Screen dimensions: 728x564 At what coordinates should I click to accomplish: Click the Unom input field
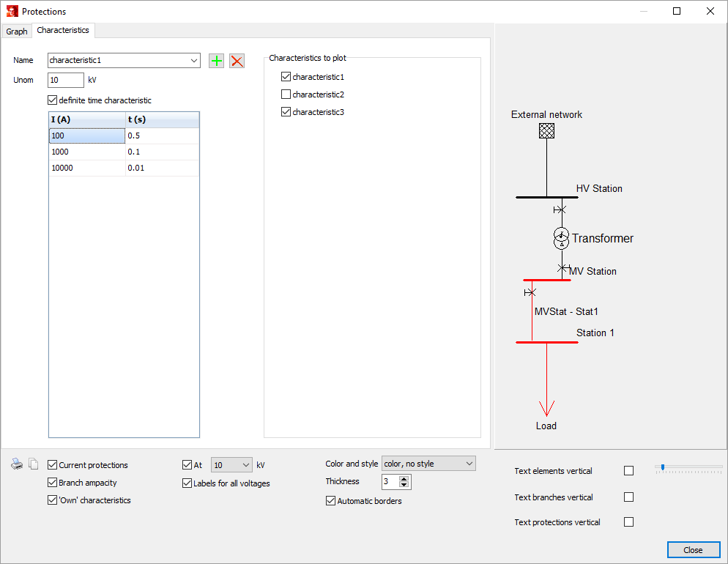[x=66, y=80]
